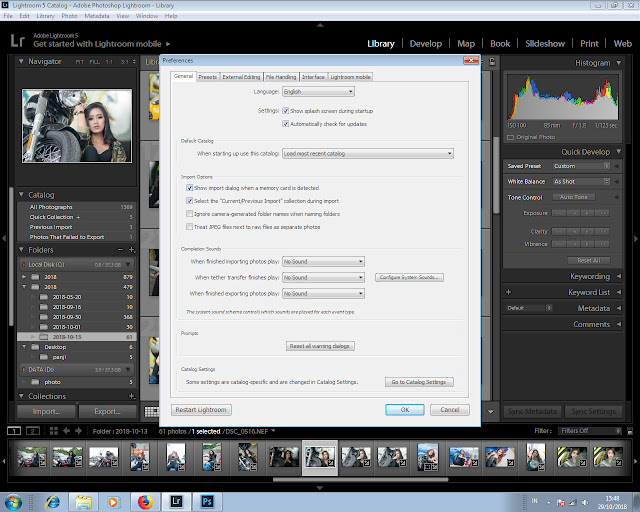
Task: Collapse the Catalog panel
Action: tap(21, 194)
